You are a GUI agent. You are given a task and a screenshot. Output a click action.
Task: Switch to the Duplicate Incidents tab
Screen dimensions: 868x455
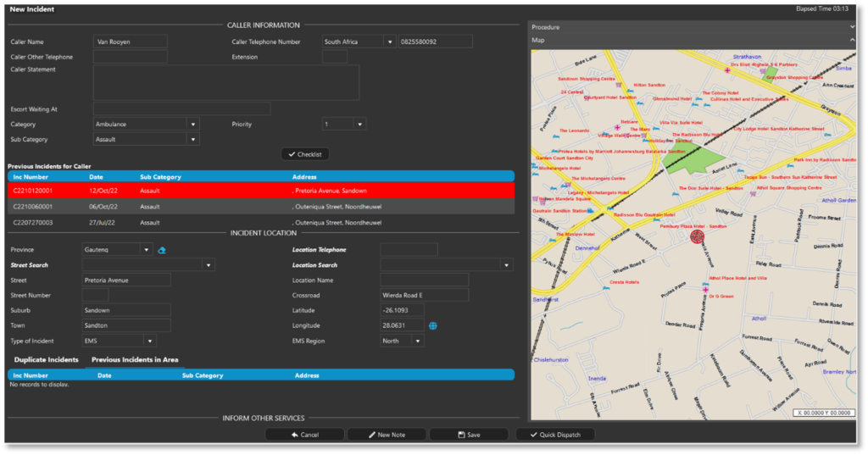click(x=47, y=360)
